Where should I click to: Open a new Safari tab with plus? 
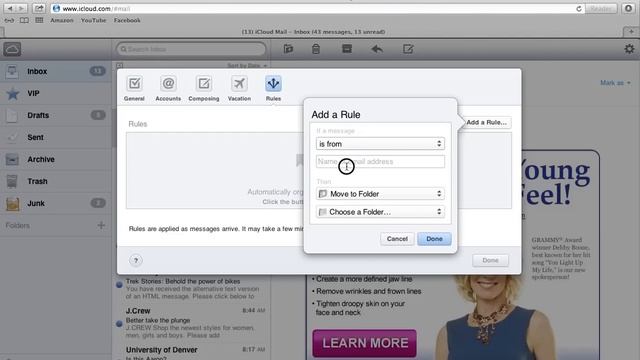tap(631, 32)
